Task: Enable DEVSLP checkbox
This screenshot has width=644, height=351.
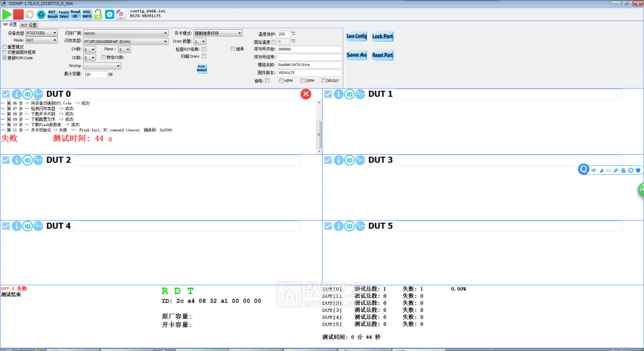Action: click(323, 81)
